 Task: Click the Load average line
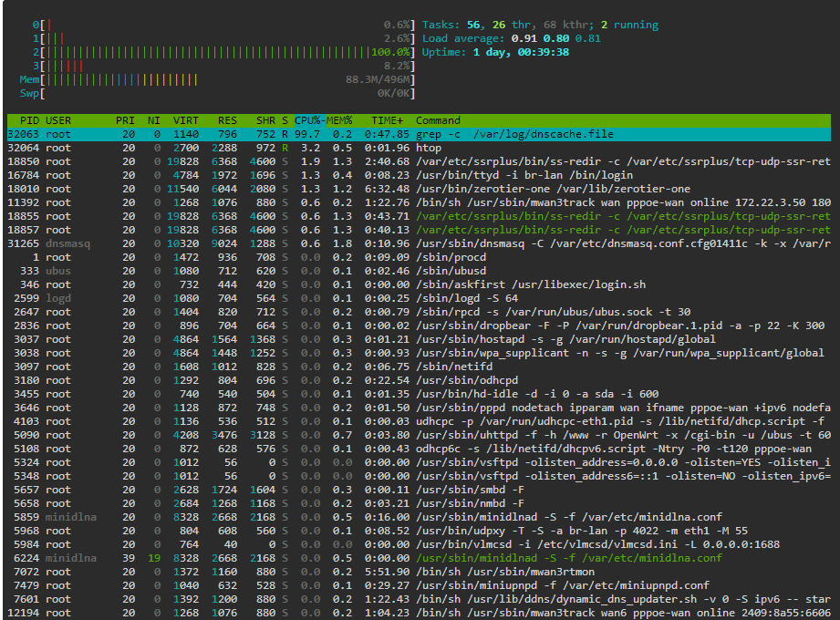coord(511,38)
